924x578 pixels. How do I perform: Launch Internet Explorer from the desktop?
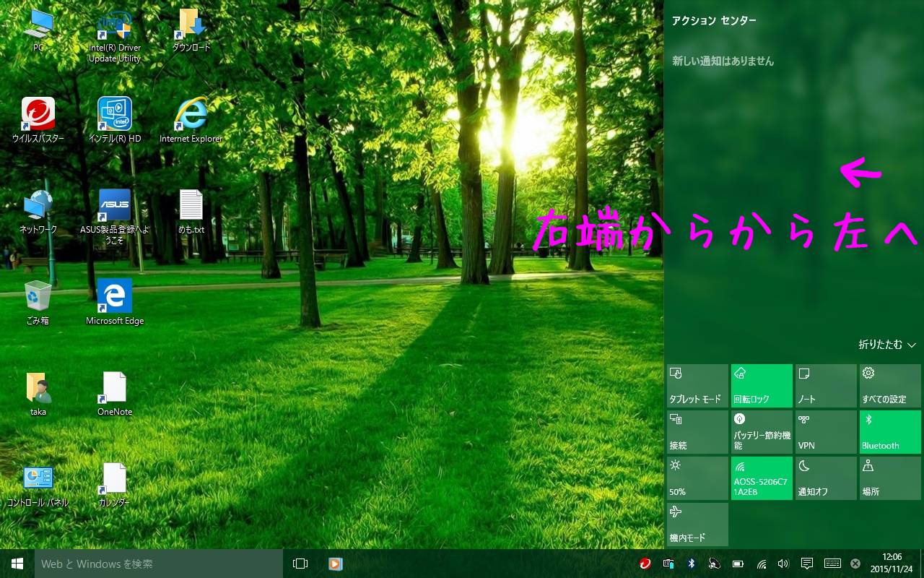[191, 120]
